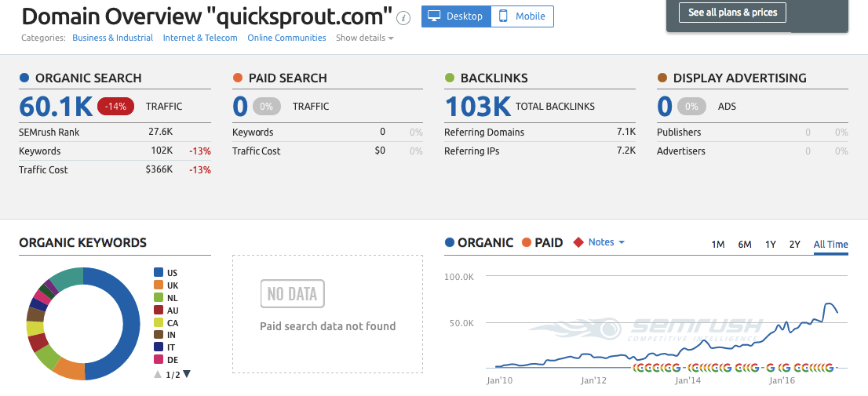Click the US blue legend swatch
868x396 pixels.
[x=159, y=272]
